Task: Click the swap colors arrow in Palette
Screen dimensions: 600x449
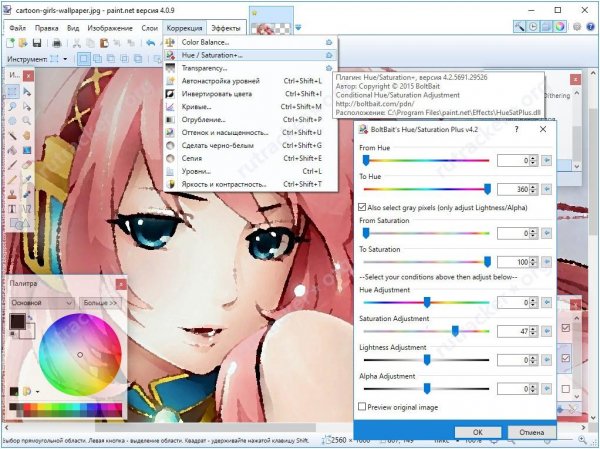Action: pyautogui.click(x=30, y=317)
